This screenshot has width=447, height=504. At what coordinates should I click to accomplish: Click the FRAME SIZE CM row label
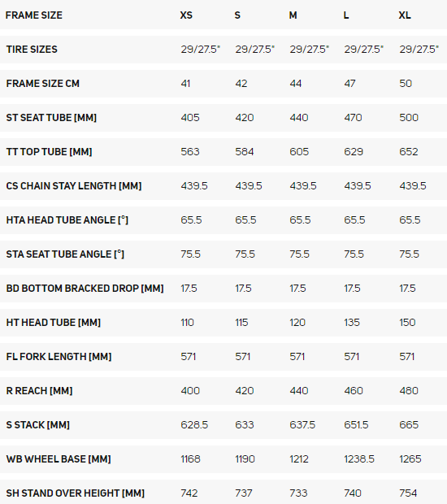(42, 84)
